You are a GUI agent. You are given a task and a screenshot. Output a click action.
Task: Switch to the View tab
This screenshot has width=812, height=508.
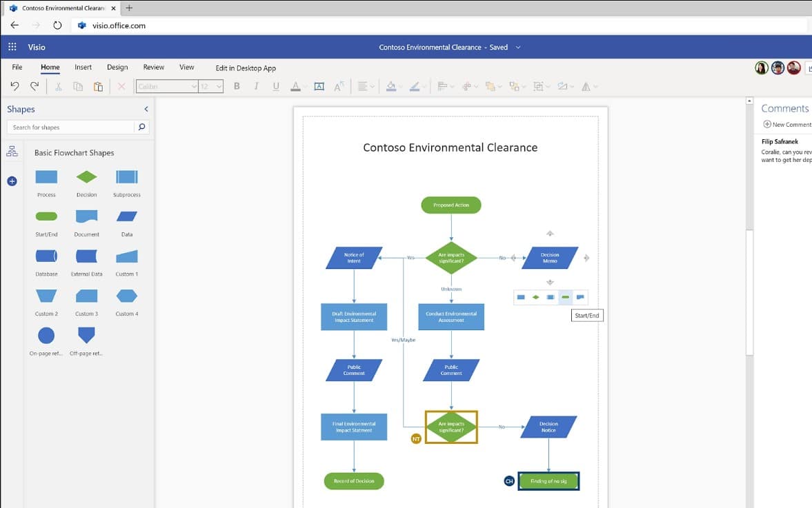186,68
